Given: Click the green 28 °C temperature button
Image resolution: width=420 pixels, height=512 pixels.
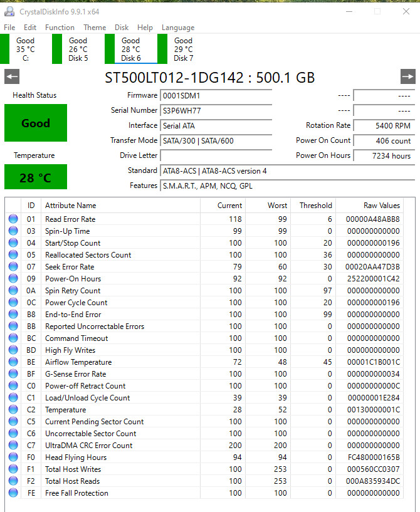Looking at the screenshot, I should pos(36,177).
